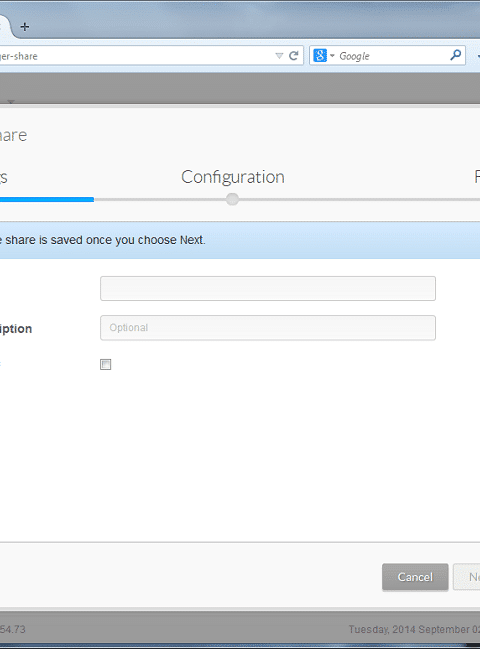The width and height of the screenshot is (480, 649).
Task: Click the Configuration step progress marker
Action: click(232, 199)
